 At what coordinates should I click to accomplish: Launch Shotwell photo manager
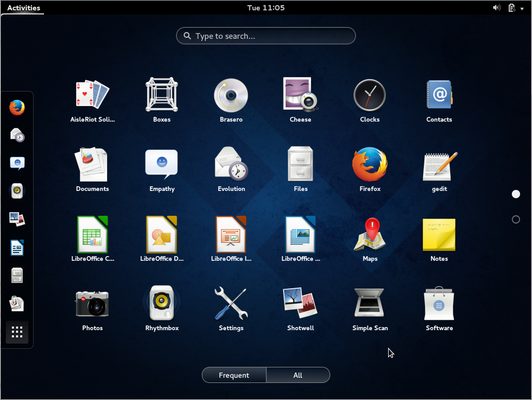[x=300, y=303]
